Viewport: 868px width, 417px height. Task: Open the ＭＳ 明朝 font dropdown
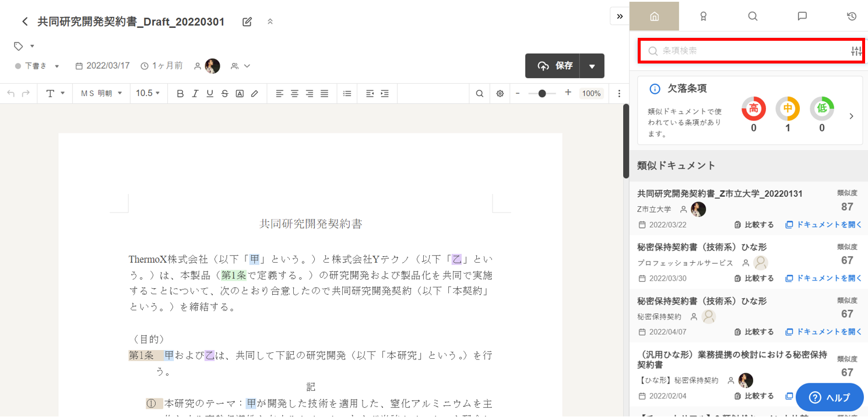pyautogui.click(x=101, y=93)
